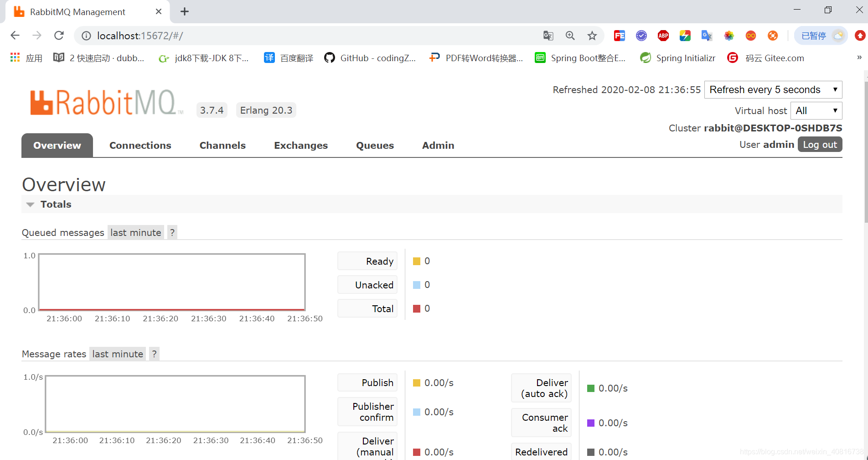Open the PDF to Word converter bookmark
Viewport: 868px width, 460px height.
(476, 58)
